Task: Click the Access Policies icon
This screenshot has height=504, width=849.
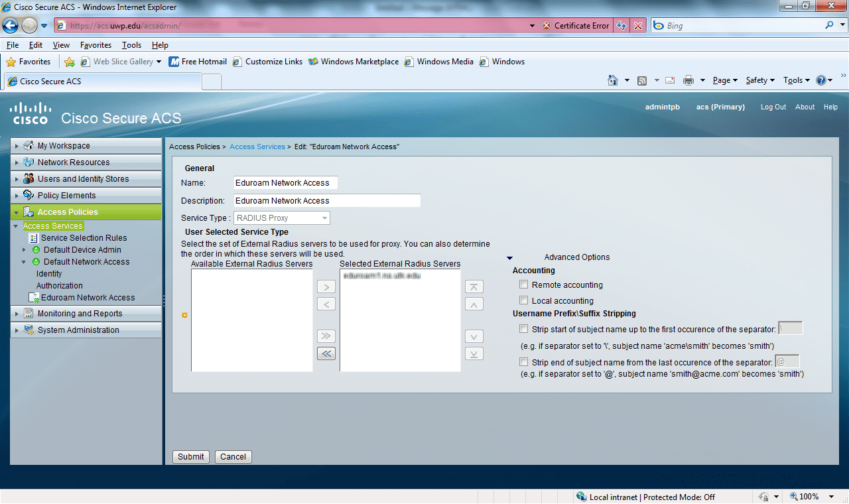Action: (x=29, y=212)
